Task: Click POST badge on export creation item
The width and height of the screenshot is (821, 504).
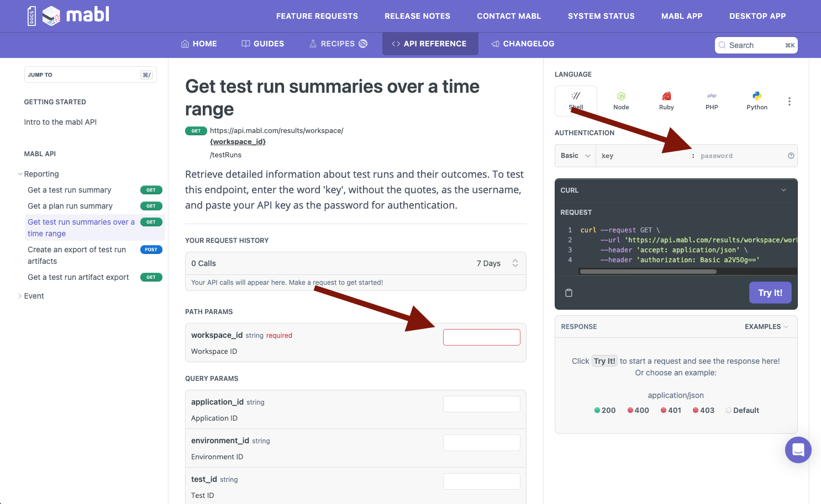Action: coord(151,250)
